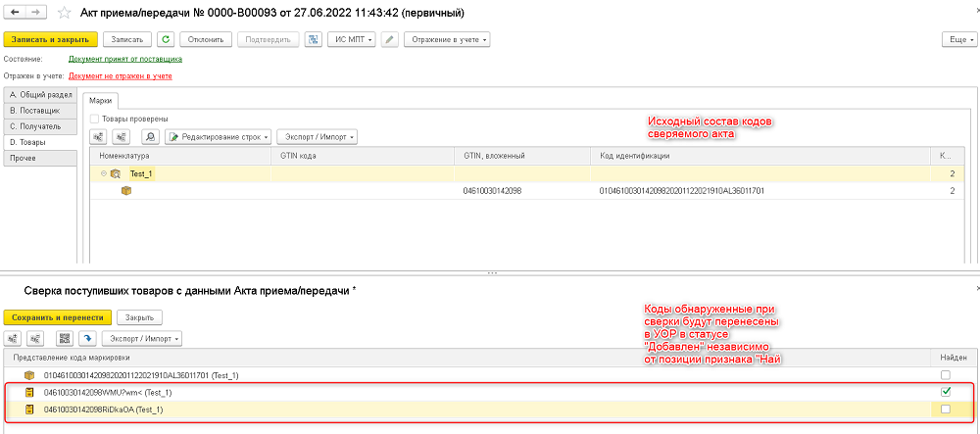Uncheck Найден for code ending WMU?wm<
980x434 pixels.
946,392
